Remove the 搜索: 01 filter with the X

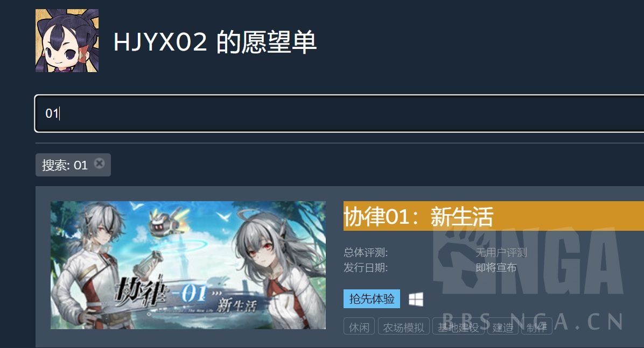[x=99, y=164]
